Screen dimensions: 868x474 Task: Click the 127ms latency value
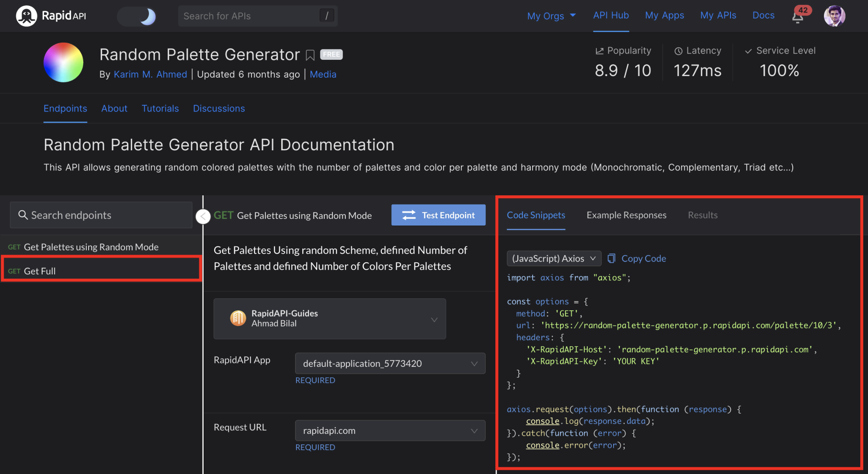click(697, 71)
